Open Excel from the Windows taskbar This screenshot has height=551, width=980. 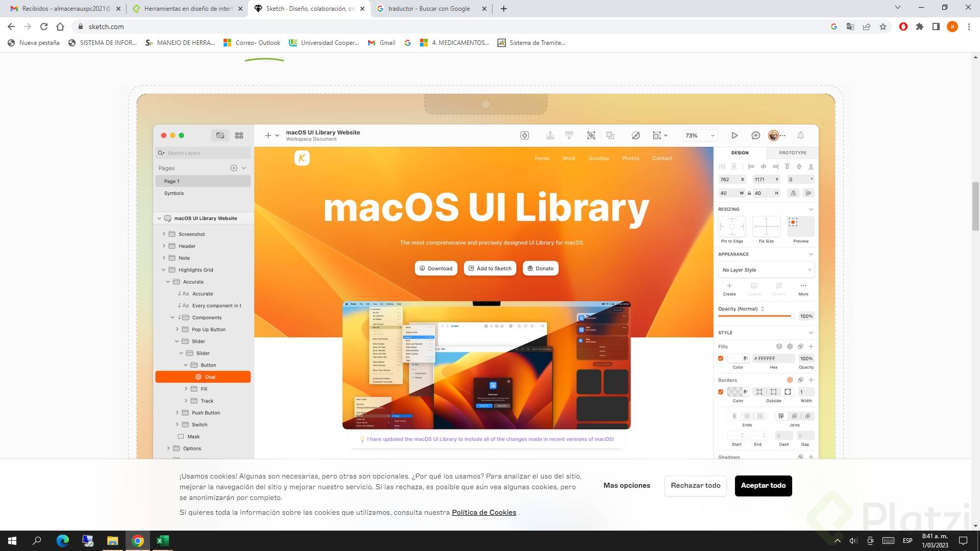coord(162,541)
